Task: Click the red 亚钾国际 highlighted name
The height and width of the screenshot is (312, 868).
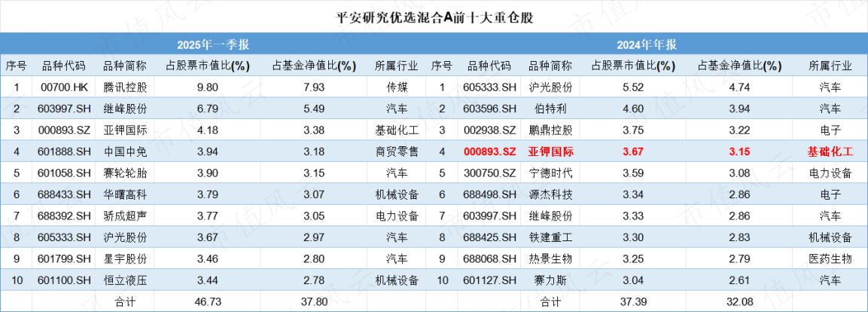Action: [x=550, y=151]
